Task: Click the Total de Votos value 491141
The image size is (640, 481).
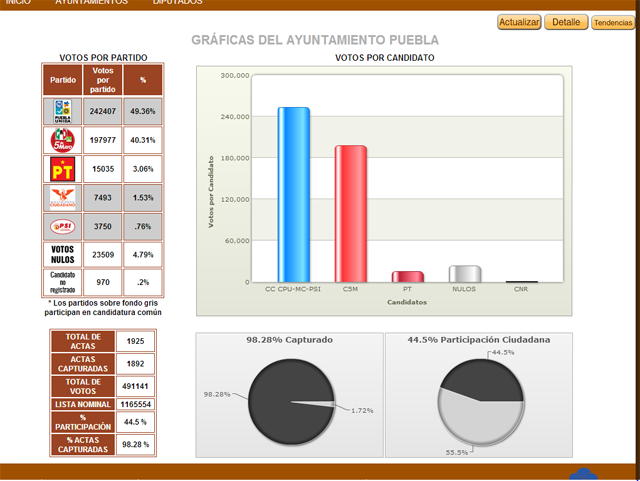Action: (137, 384)
